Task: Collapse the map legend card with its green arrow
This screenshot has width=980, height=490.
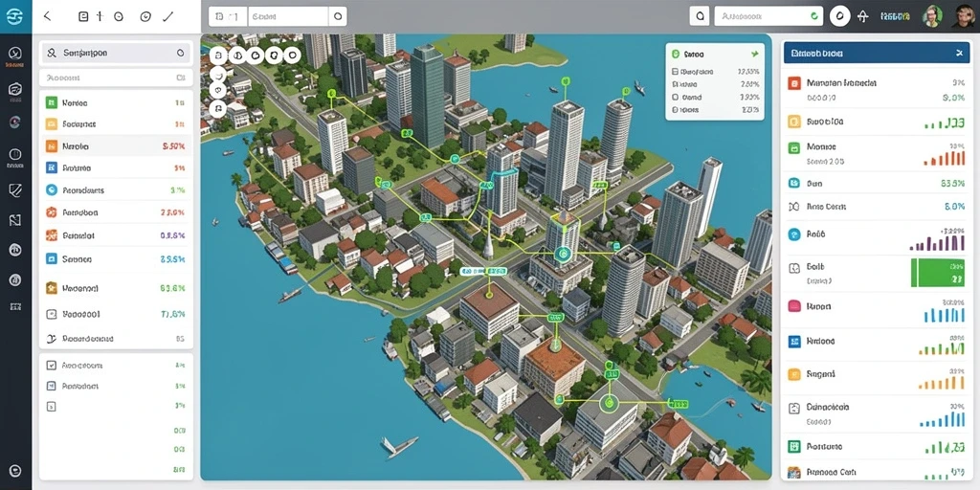Action: point(754,55)
